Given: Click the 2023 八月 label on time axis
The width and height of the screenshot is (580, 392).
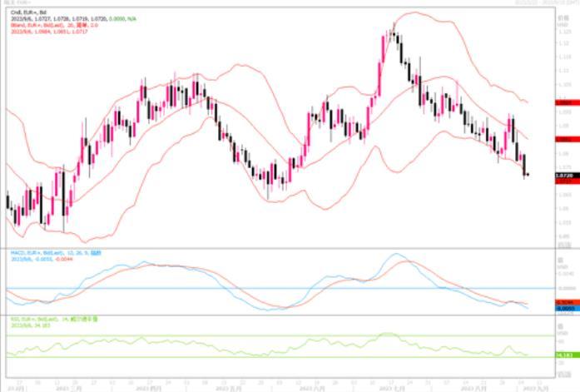Looking at the screenshot, I should point(473,388).
